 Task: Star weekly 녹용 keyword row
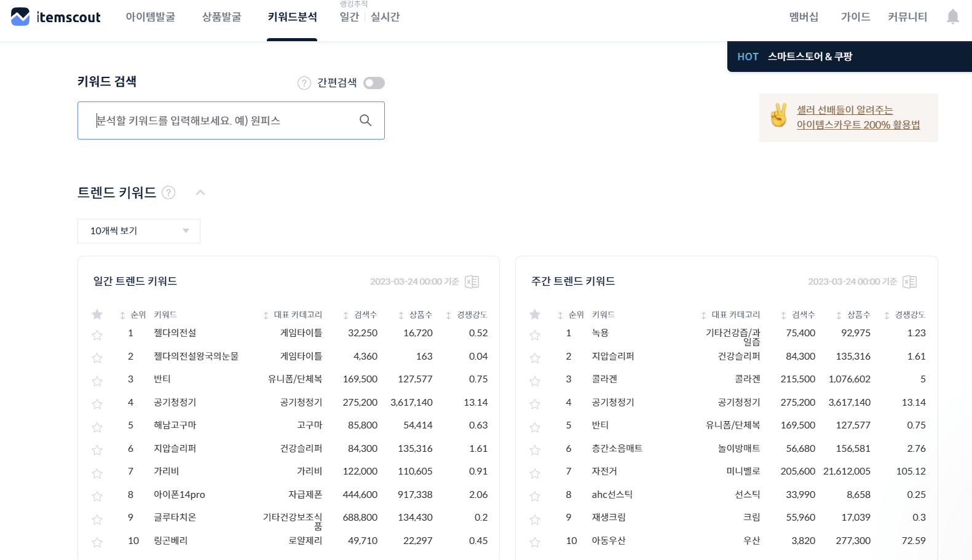[535, 335]
